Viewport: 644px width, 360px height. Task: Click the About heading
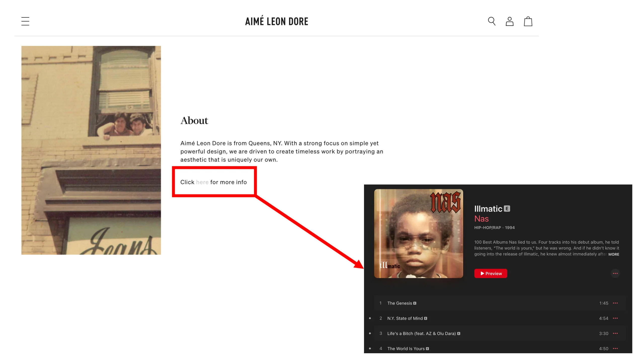click(194, 121)
